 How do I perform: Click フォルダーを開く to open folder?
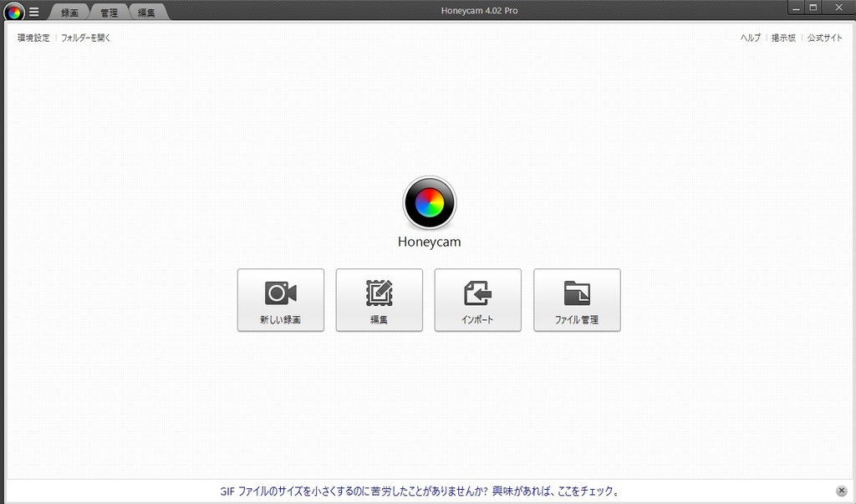pyautogui.click(x=85, y=38)
